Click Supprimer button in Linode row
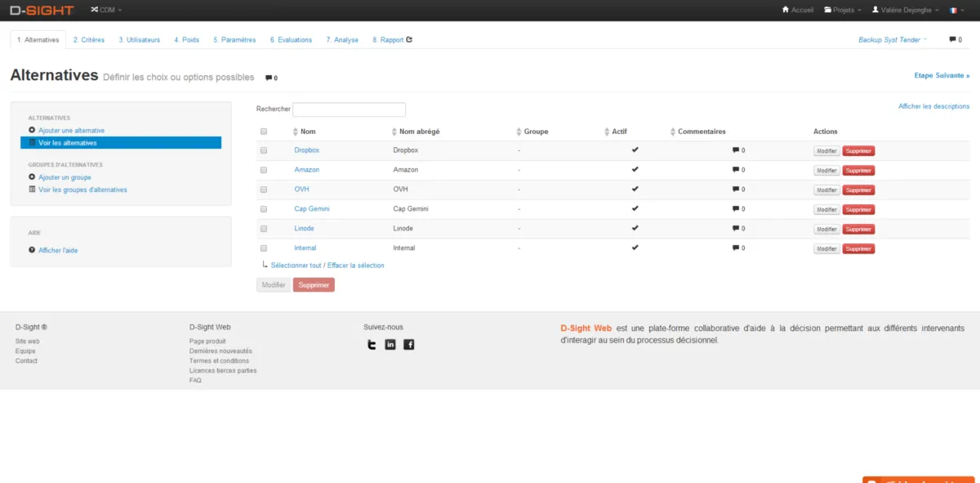 pos(858,229)
